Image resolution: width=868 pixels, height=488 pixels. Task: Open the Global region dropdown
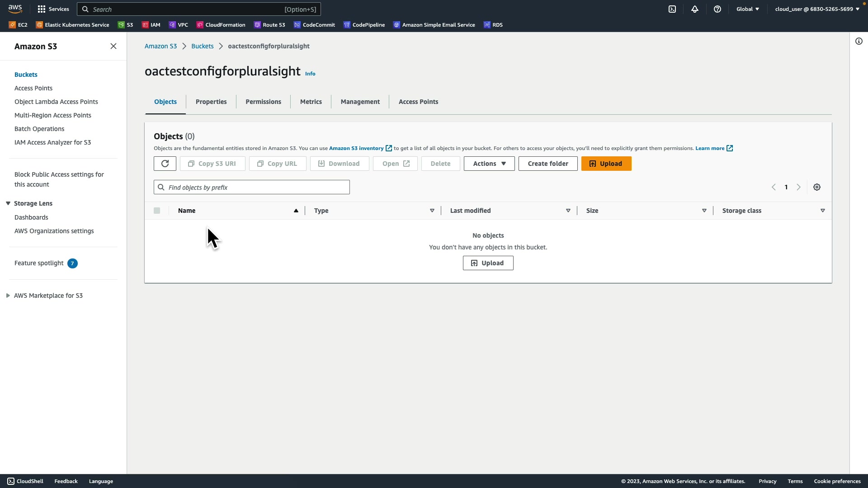(748, 9)
